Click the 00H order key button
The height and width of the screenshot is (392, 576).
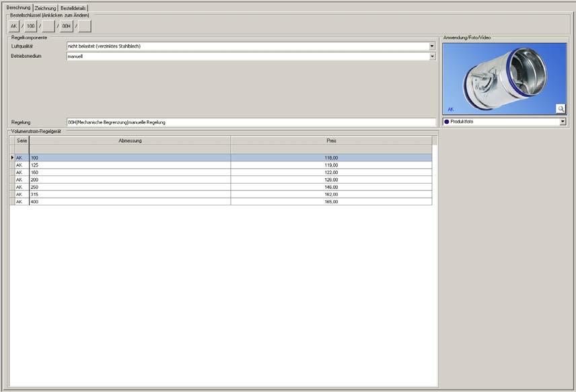pos(67,26)
